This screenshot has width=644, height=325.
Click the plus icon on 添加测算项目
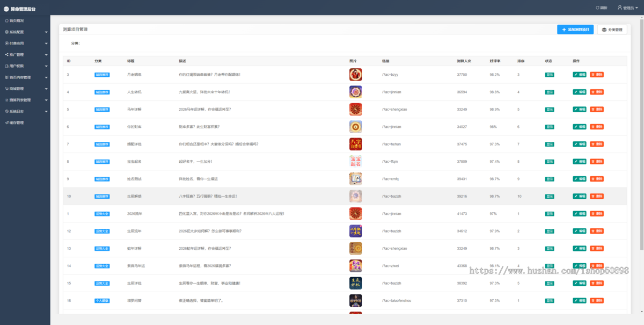coord(564,30)
